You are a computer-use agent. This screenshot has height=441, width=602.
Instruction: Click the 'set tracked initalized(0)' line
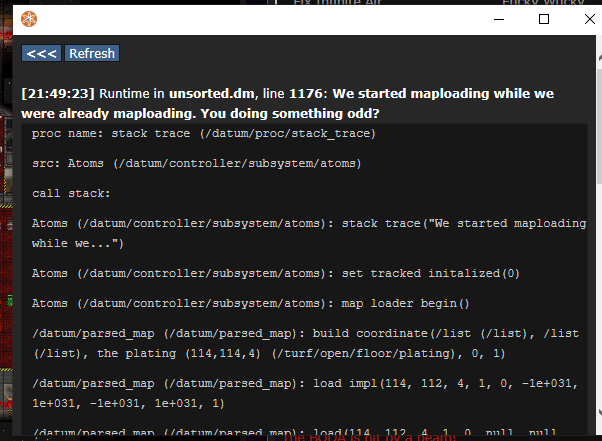tap(276, 273)
